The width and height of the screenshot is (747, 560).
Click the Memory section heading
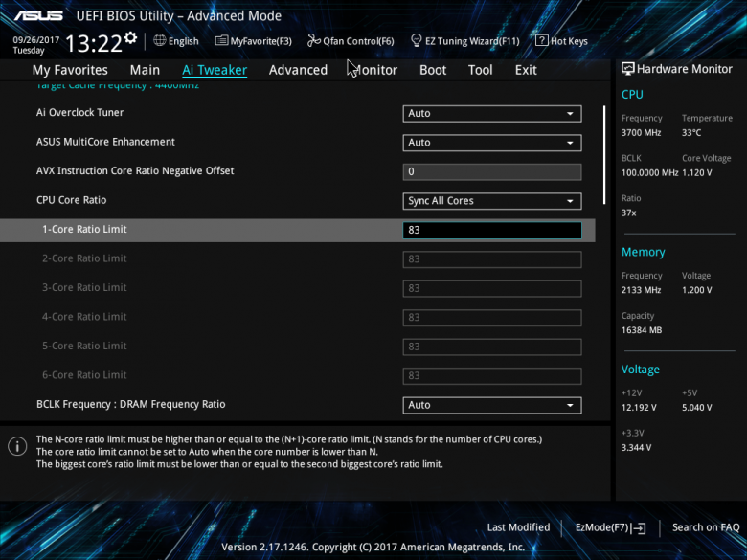click(x=644, y=252)
